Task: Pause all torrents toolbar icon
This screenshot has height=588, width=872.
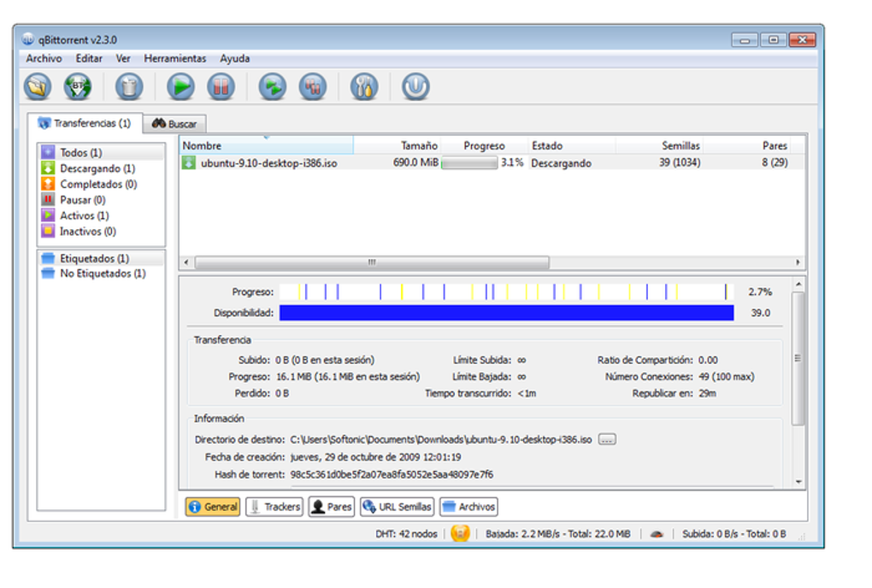Action: point(313,87)
